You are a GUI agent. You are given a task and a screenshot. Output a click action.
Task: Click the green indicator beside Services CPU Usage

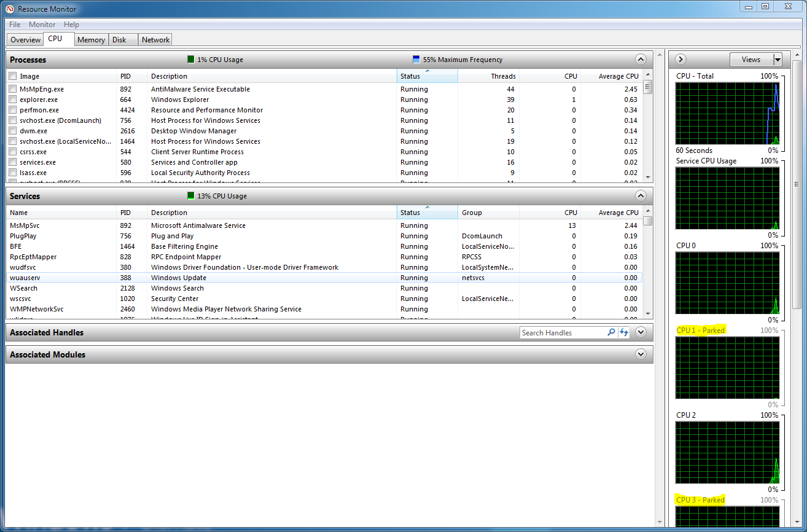point(190,195)
